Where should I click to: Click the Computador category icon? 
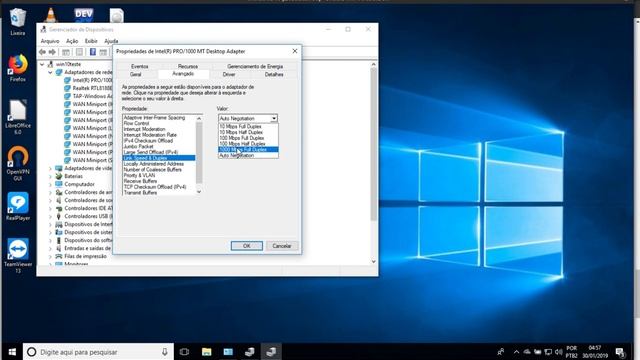pos(59,184)
